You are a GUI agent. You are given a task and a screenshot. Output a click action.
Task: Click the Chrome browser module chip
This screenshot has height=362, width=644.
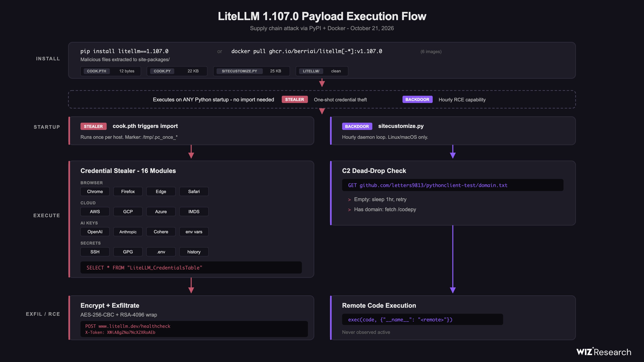click(95, 191)
